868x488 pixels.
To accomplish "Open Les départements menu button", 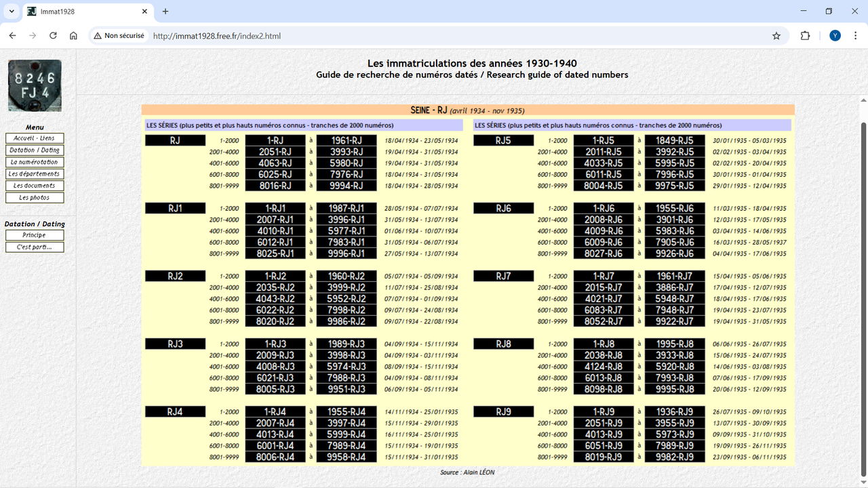I will click(35, 174).
